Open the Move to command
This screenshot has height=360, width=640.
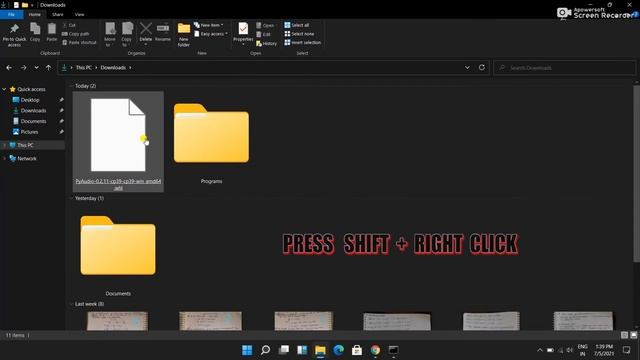coord(110,34)
